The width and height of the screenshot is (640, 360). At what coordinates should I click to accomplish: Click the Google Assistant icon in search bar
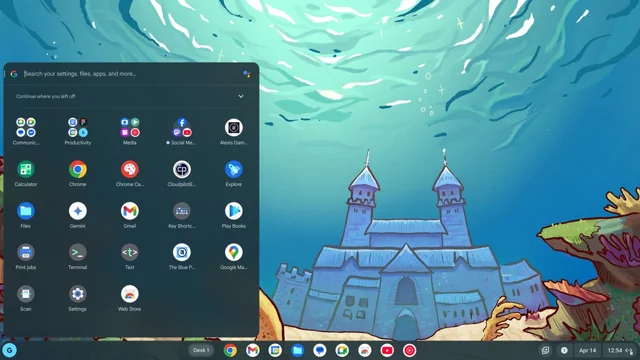(247, 74)
